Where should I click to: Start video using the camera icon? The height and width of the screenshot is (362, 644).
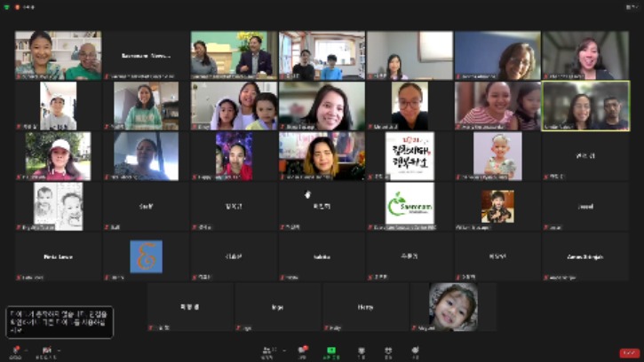(47, 350)
